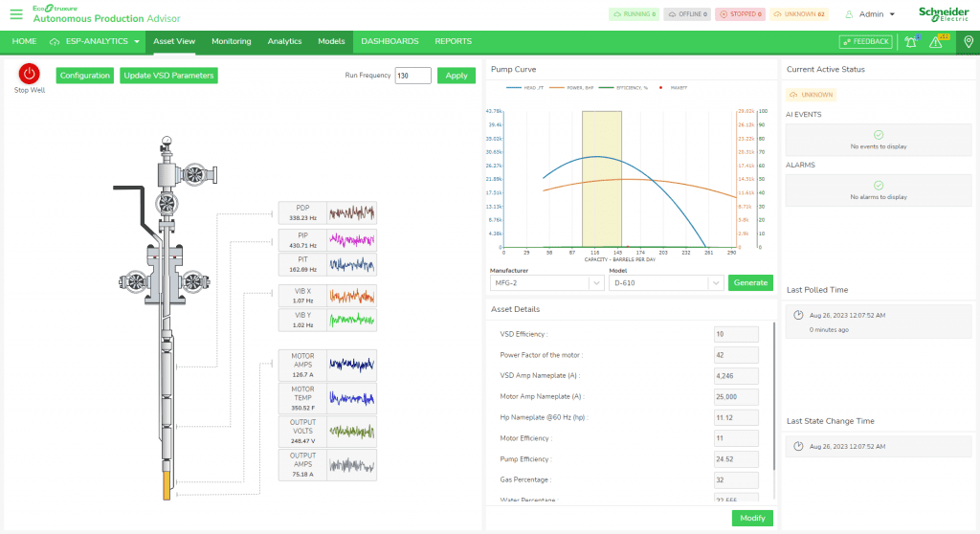Open the Admin user dropdown
The height and width of the screenshot is (534, 980).
pos(871,14)
